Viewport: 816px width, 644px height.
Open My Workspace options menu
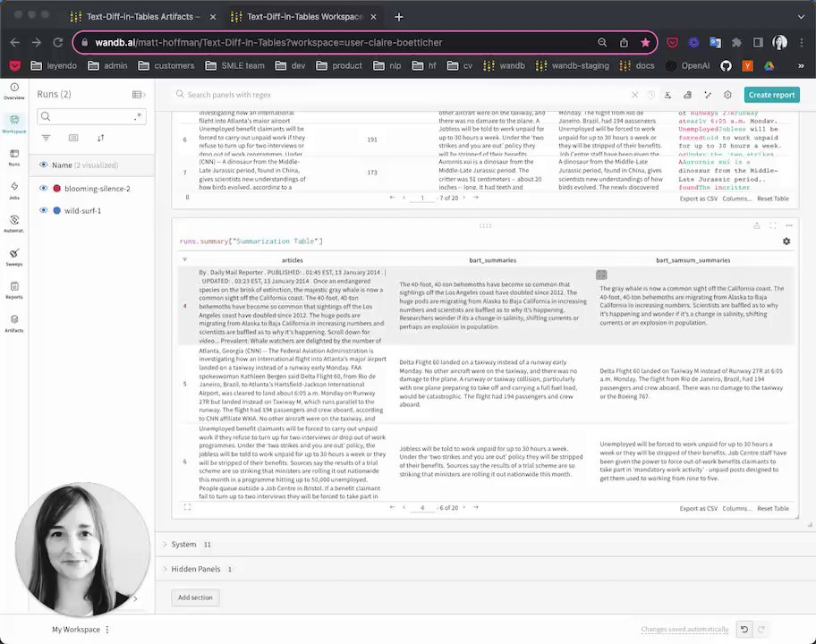coord(107,630)
